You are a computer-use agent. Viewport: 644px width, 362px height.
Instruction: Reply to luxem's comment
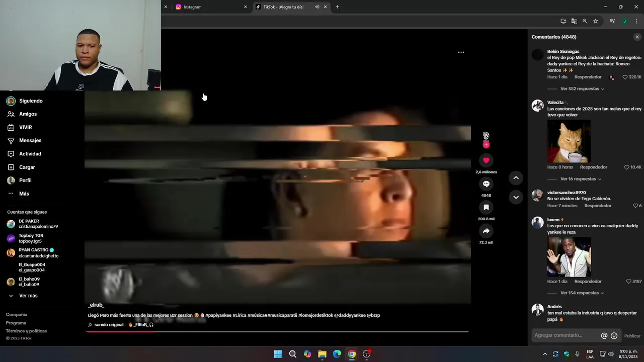point(588,282)
